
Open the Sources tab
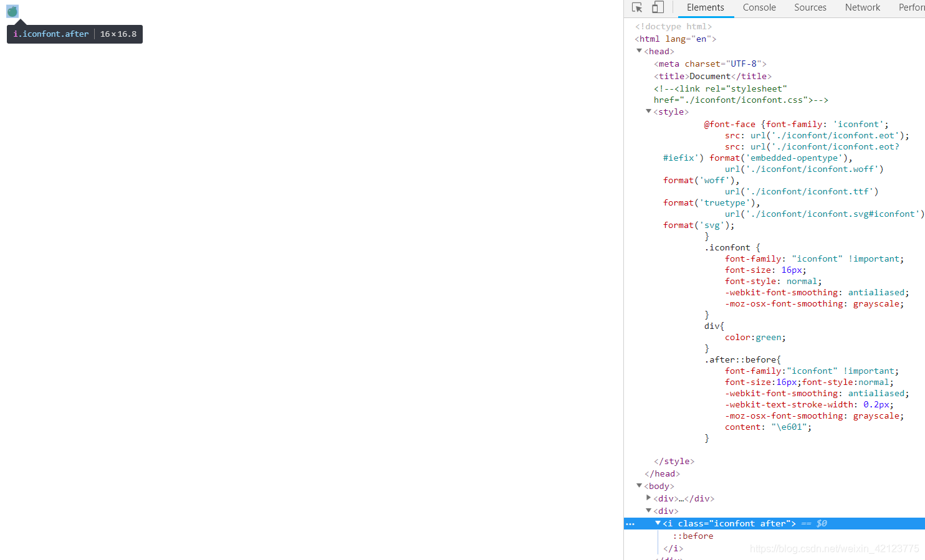(x=810, y=7)
